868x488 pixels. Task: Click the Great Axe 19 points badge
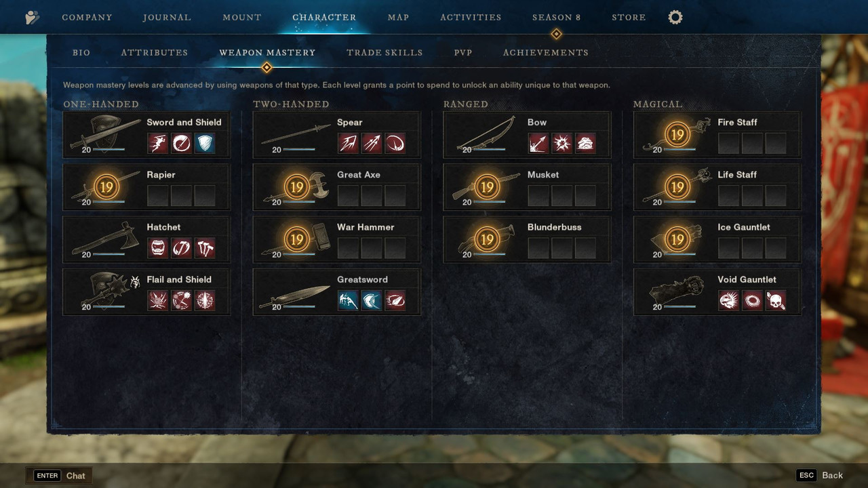[296, 187]
